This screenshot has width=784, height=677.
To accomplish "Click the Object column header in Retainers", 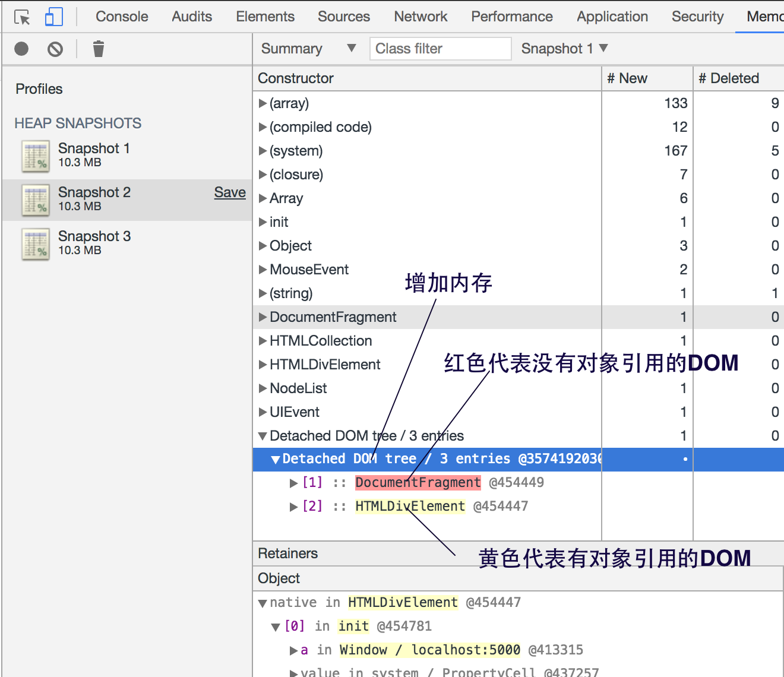I will pos(519,578).
